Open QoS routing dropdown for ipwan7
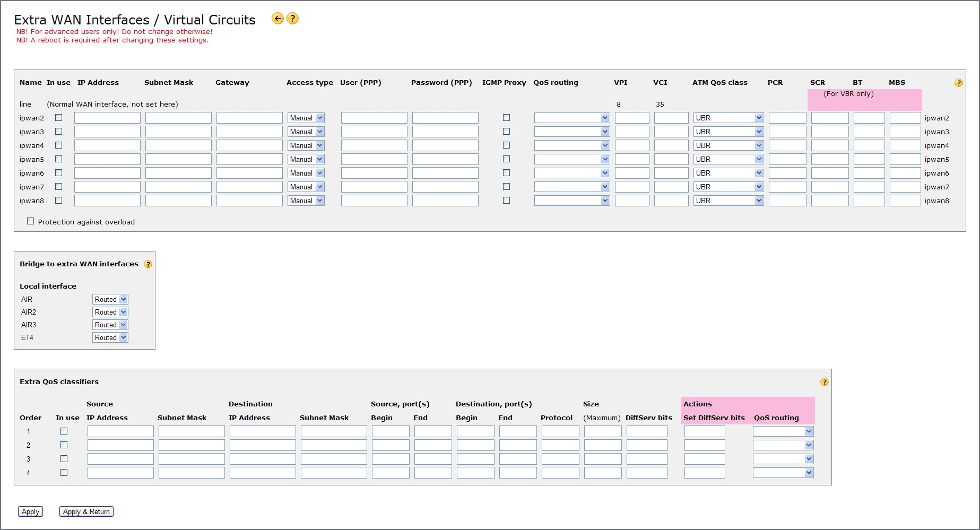Viewport: 980px width, 530px height. tap(571, 187)
